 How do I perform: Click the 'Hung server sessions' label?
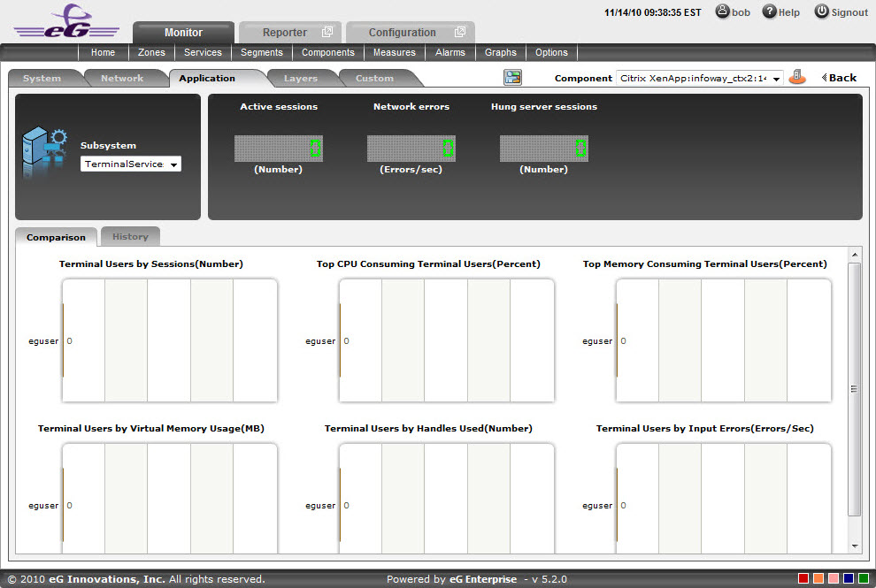click(x=544, y=107)
